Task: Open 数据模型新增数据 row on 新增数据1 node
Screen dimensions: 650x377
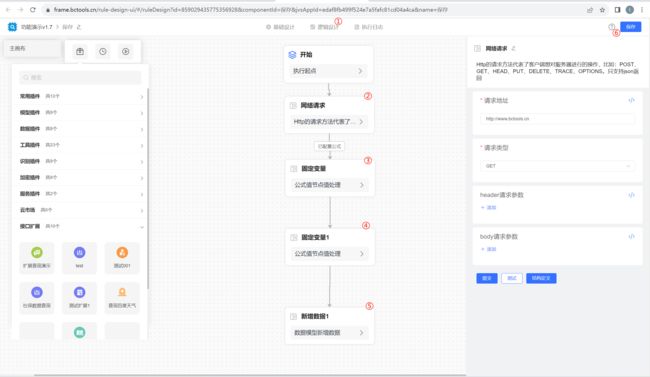Action: click(x=330, y=332)
